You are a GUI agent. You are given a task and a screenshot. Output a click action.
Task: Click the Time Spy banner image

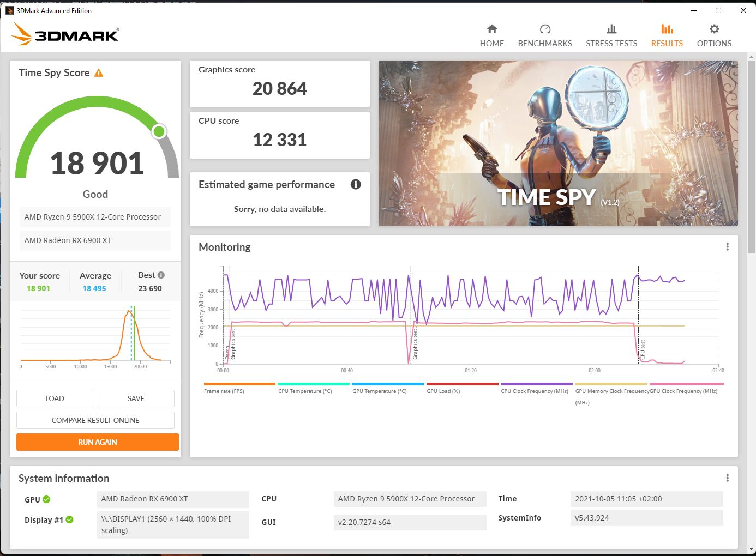pyautogui.click(x=558, y=143)
